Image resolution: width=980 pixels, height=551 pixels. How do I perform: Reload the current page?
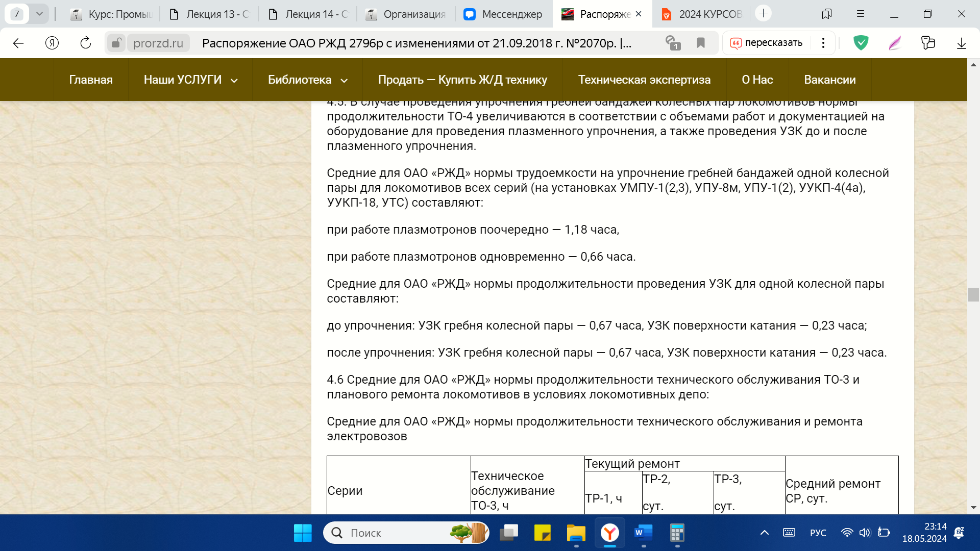coord(86,43)
